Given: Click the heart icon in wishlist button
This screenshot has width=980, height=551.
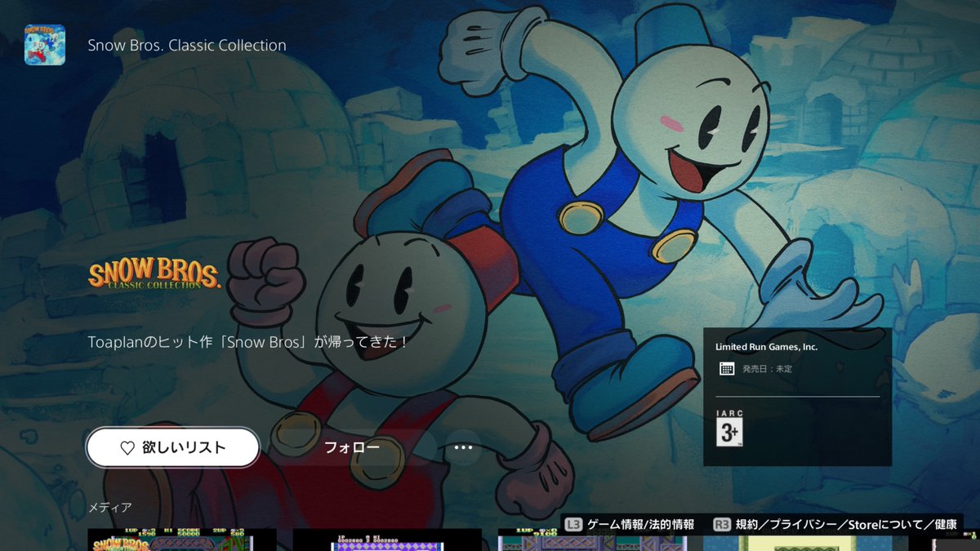Looking at the screenshot, I should coord(127,447).
